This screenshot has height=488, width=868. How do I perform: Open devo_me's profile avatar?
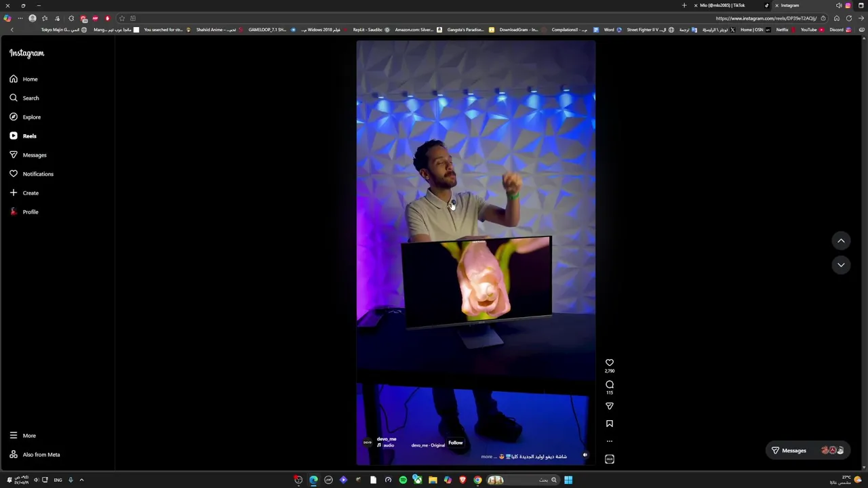click(x=368, y=443)
